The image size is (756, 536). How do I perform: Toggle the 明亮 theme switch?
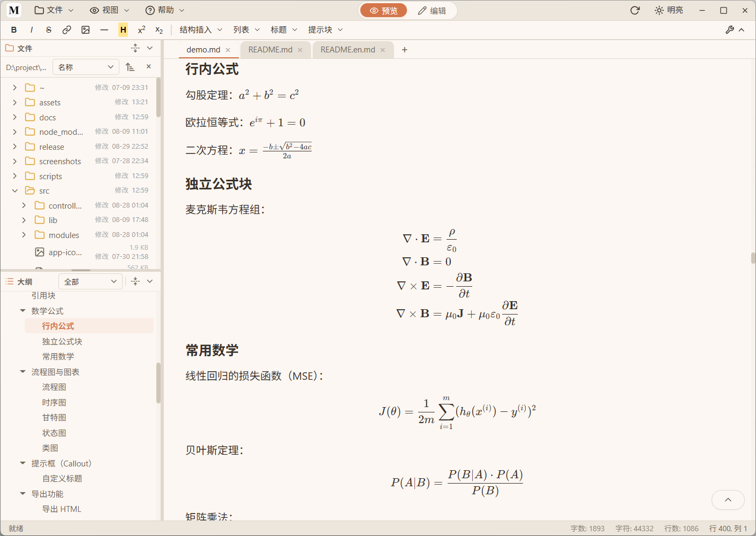click(669, 10)
